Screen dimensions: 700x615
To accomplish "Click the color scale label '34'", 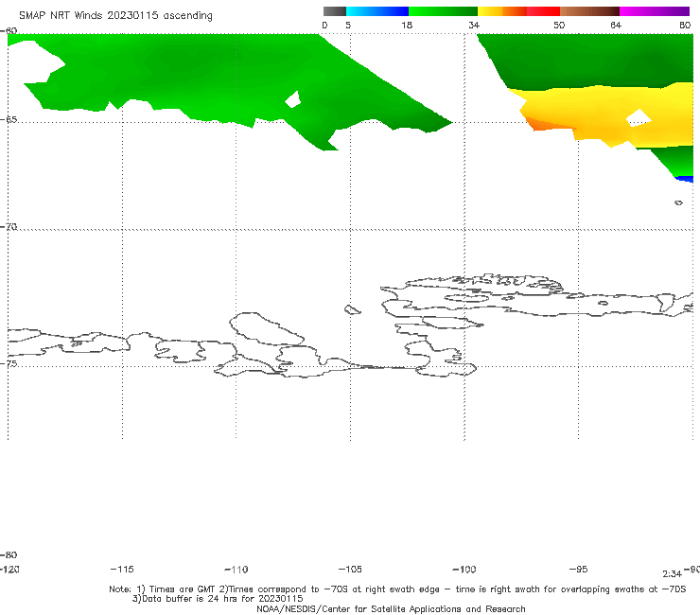I will 474,25.
